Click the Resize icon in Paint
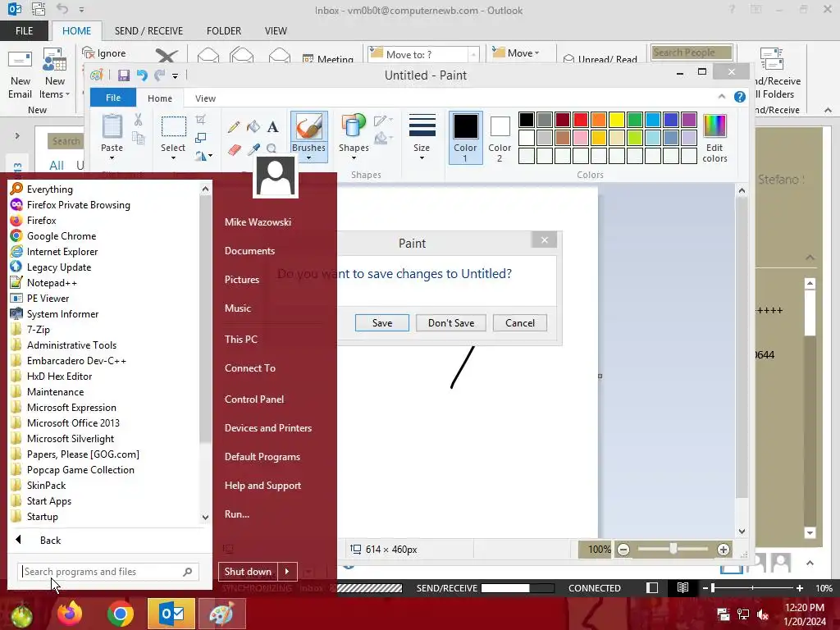 201,138
